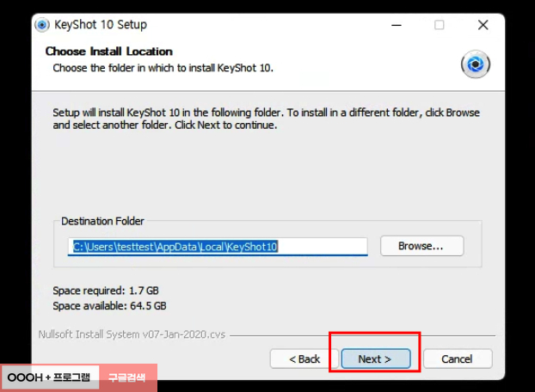Select the Destination Folder path field
The height and width of the screenshot is (392, 535).
(x=218, y=247)
